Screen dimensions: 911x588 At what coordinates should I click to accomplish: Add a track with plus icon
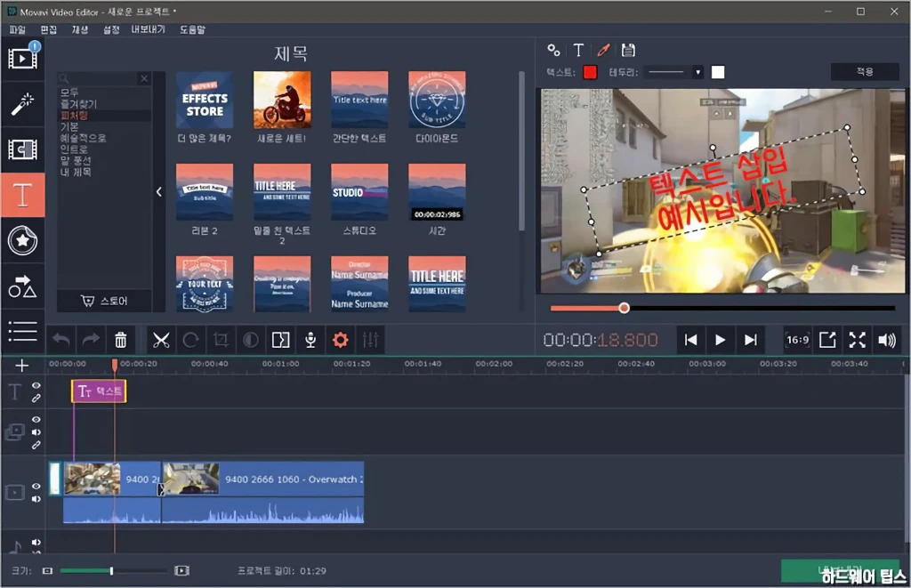tap(22, 366)
